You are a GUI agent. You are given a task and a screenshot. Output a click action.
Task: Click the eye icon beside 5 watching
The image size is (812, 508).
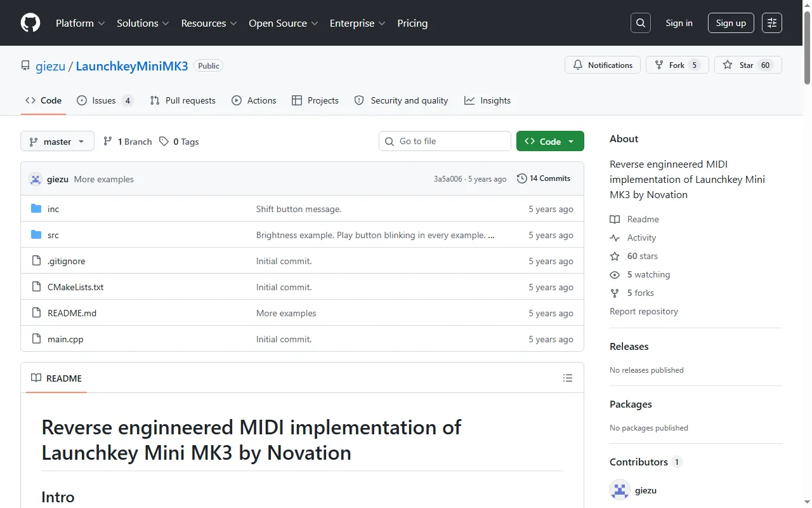pos(615,274)
